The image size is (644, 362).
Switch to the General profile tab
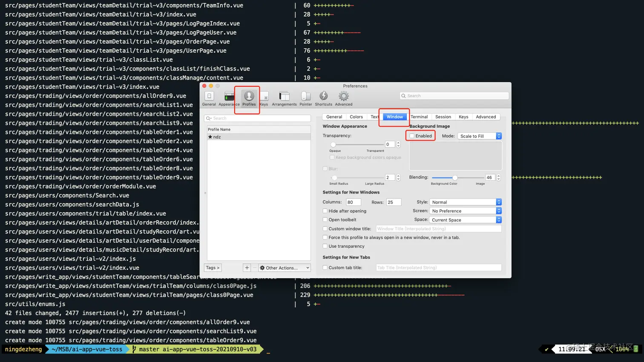334,117
